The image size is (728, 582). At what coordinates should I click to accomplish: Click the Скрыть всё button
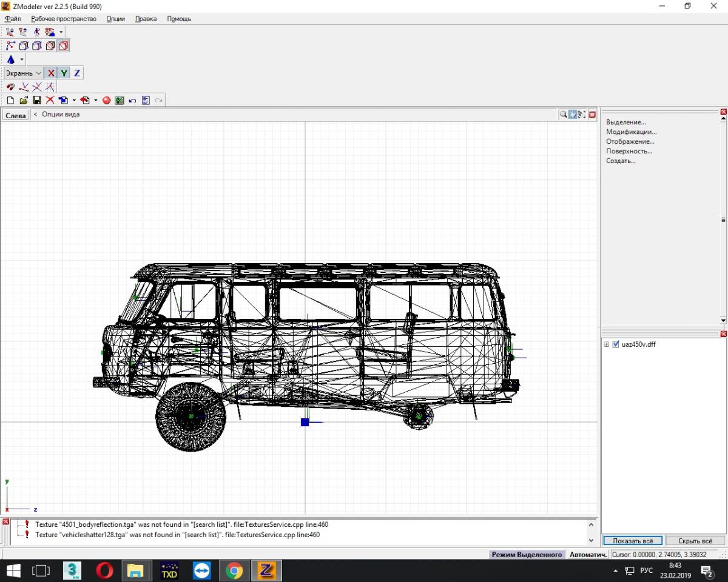coord(695,541)
